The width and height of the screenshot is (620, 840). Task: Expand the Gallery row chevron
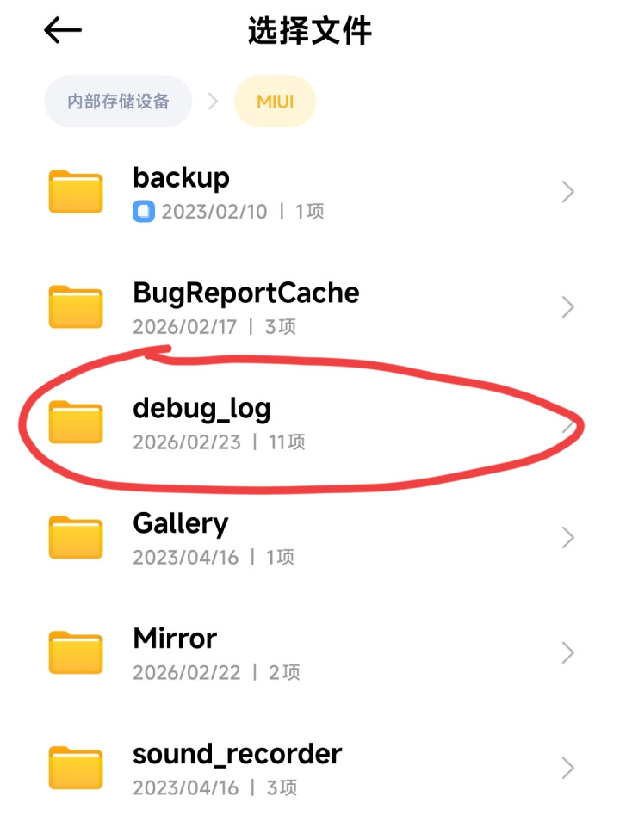coord(568,537)
